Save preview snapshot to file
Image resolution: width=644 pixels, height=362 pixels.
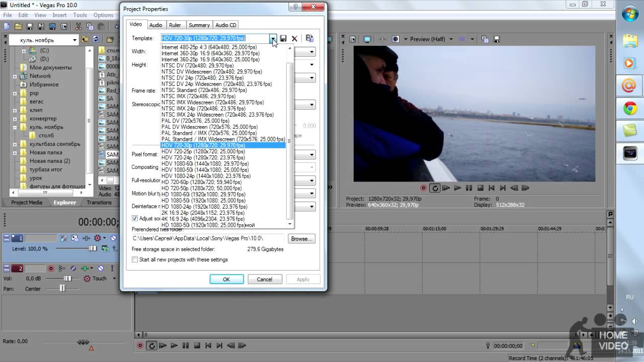pyautogui.click(x=497, y=39)
